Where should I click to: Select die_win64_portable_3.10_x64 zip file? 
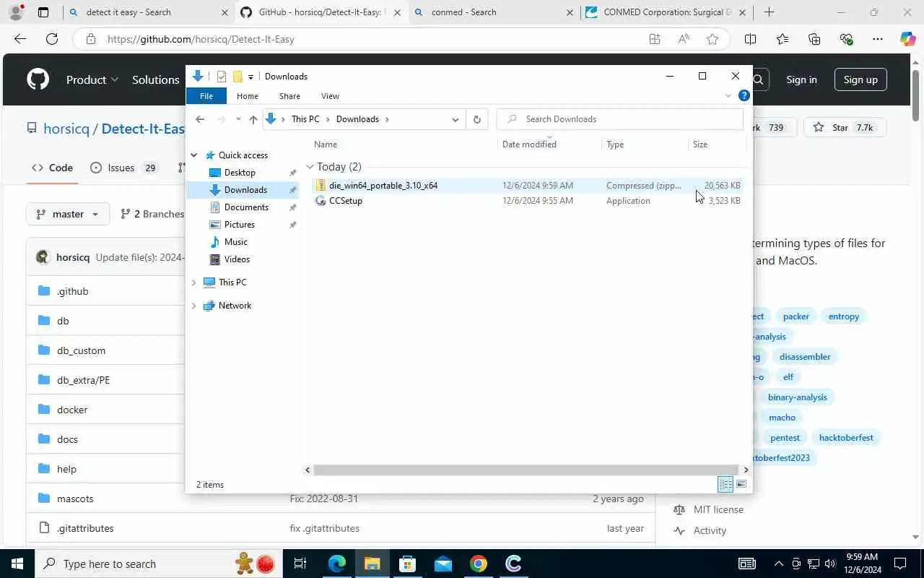point(528,186)
